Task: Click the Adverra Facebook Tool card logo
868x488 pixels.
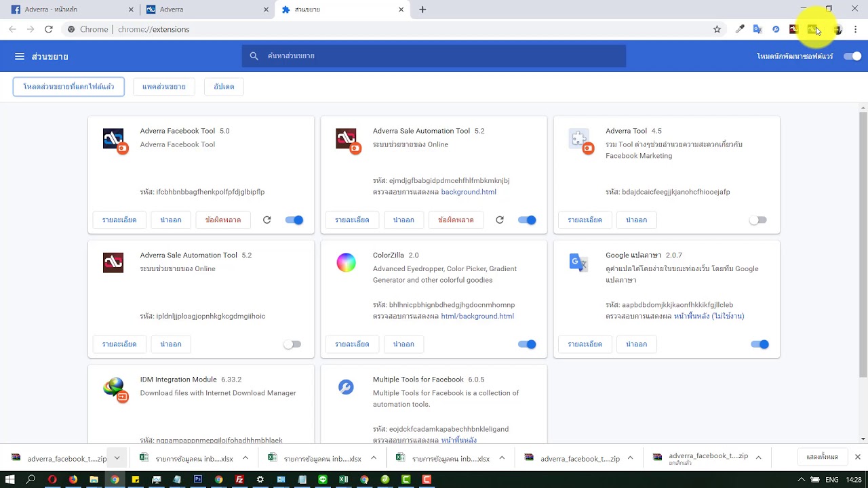Action: [x=113, y=138]
